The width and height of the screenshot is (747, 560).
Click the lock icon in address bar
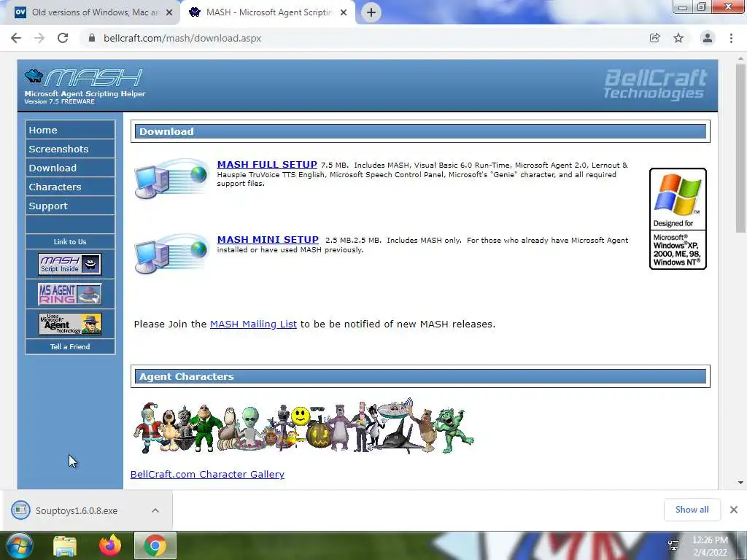click(92, 38)
